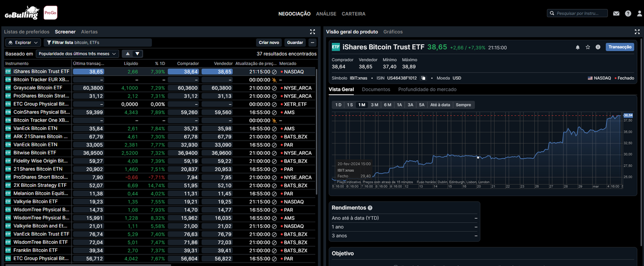This screenshot has height=266, width=644.
Task: Select the Sempre chart range
Action: point(463,105)
